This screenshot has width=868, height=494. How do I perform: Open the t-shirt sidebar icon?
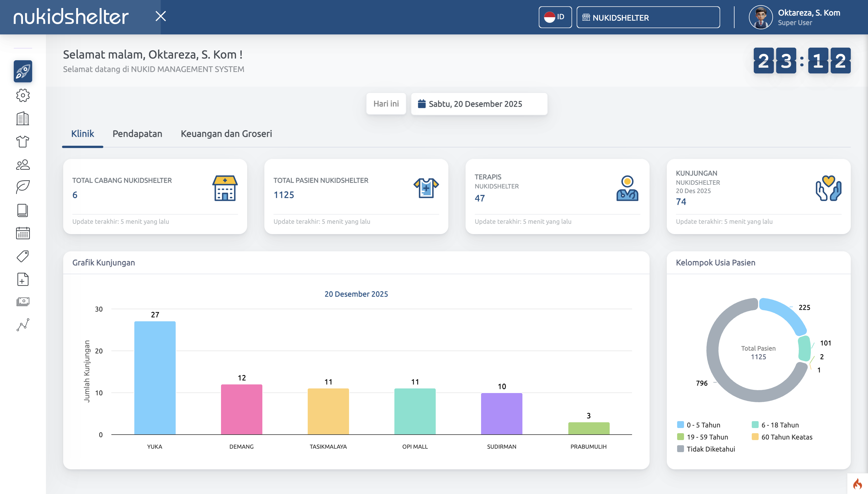pyautogui.click(x=23, y=141)
